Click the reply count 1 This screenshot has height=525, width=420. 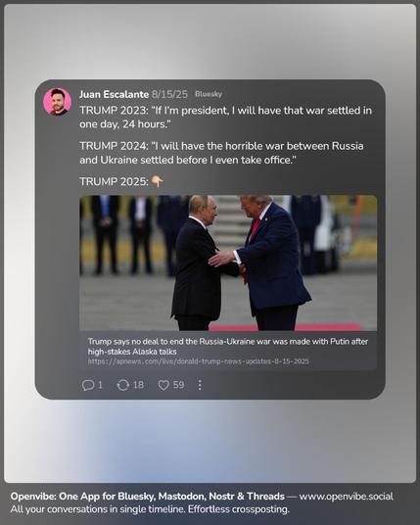pyautogui.click(x=100, y=385)
